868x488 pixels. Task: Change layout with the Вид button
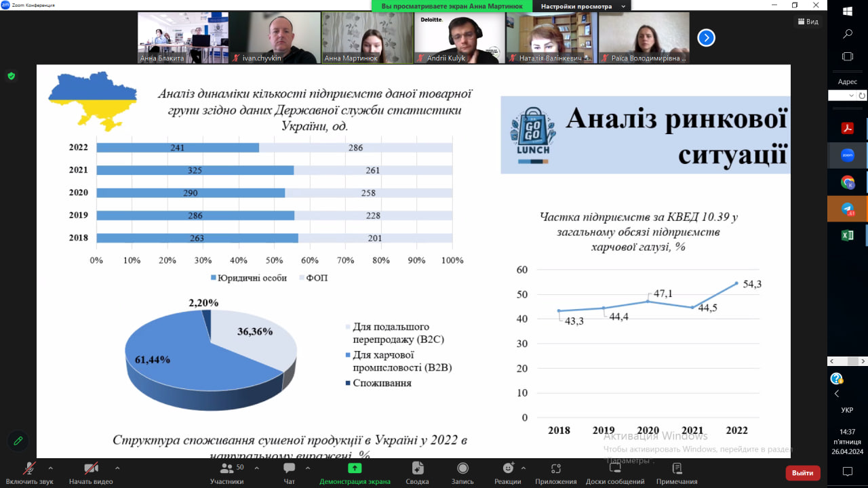click(x=808, y=22)
